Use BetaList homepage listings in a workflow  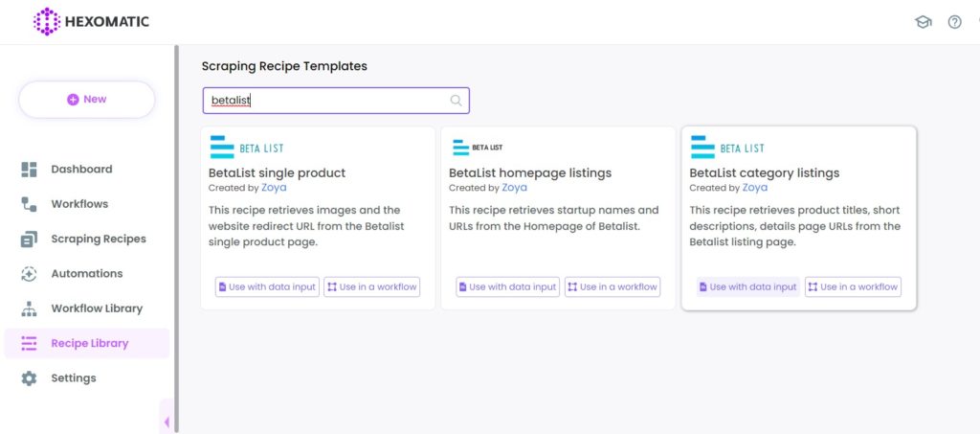pyautogui.click(x=612, y=287)
